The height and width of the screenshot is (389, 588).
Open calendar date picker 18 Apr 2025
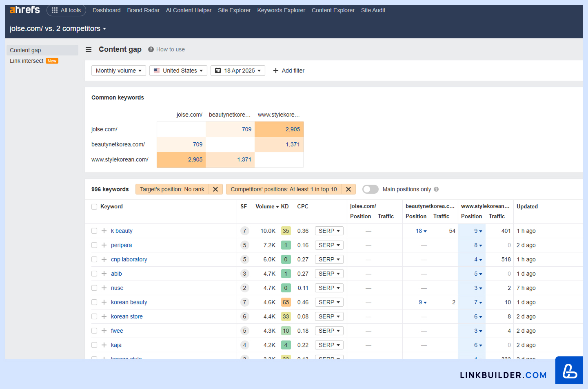click(x=238, y=71)
